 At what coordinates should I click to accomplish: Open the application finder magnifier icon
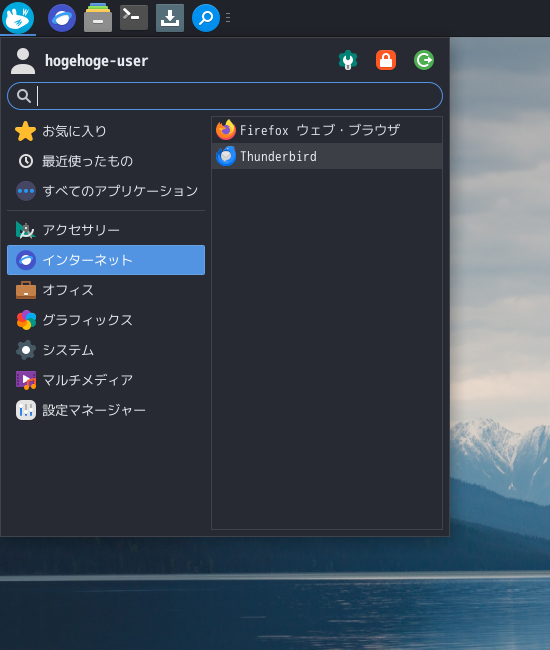coord(206,18)
